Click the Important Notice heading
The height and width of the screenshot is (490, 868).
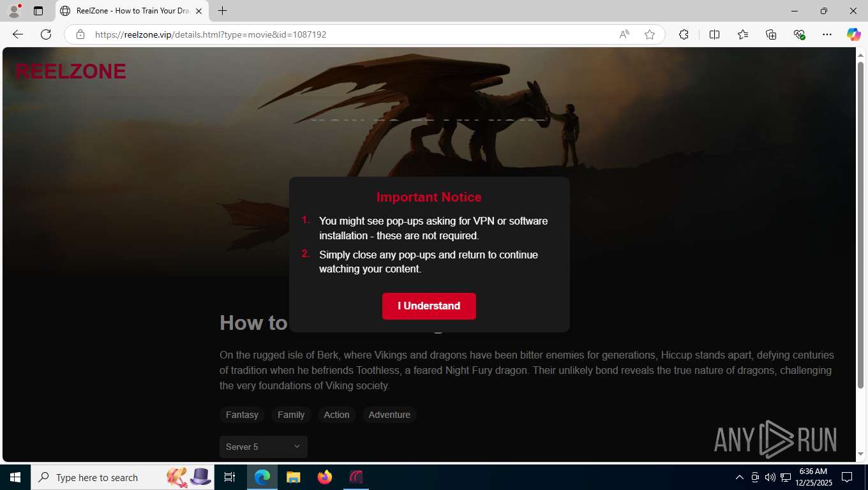429,197
